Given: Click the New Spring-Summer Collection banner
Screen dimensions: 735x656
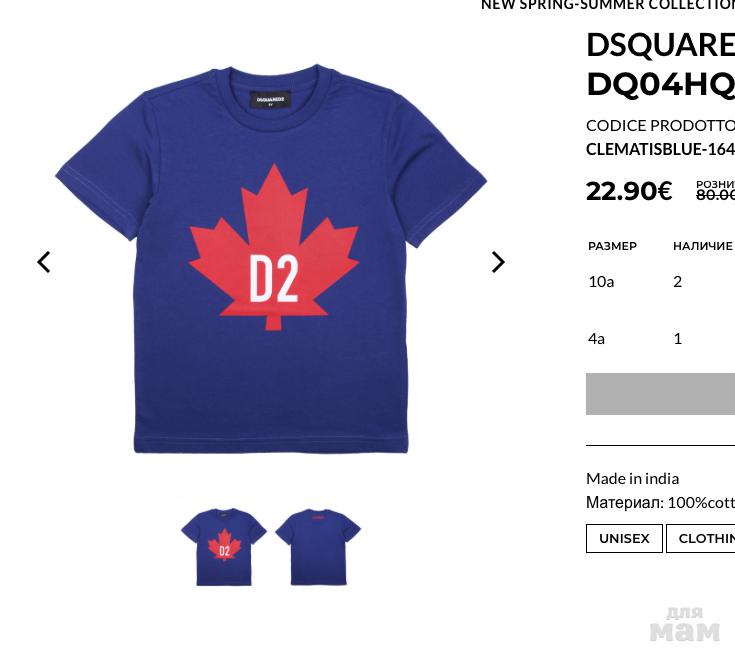Looking at the screenshot, I should pos(608,5).
